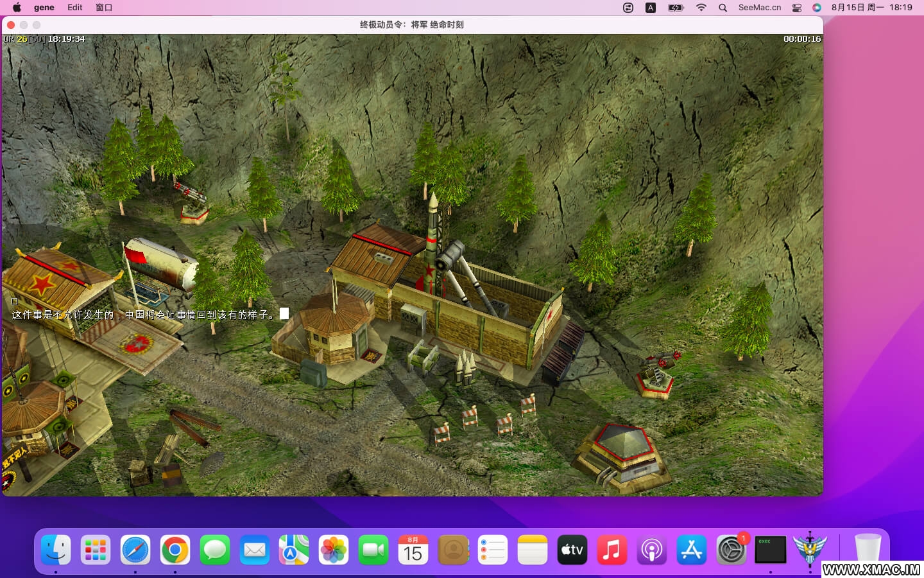Open the Apple menu
924x578 pixels.
17,8
